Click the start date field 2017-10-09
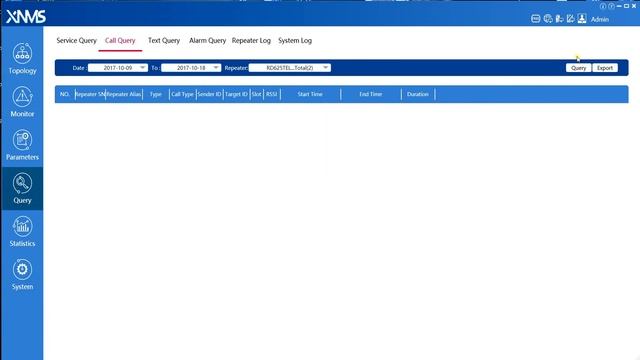 118,68
